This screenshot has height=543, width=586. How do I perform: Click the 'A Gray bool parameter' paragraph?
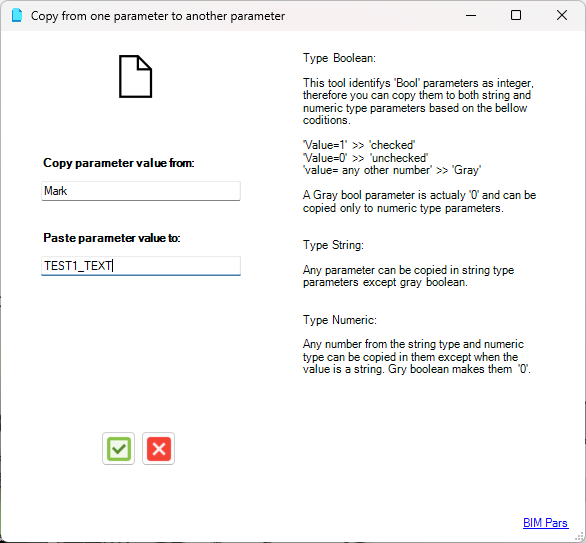point(419,201)
